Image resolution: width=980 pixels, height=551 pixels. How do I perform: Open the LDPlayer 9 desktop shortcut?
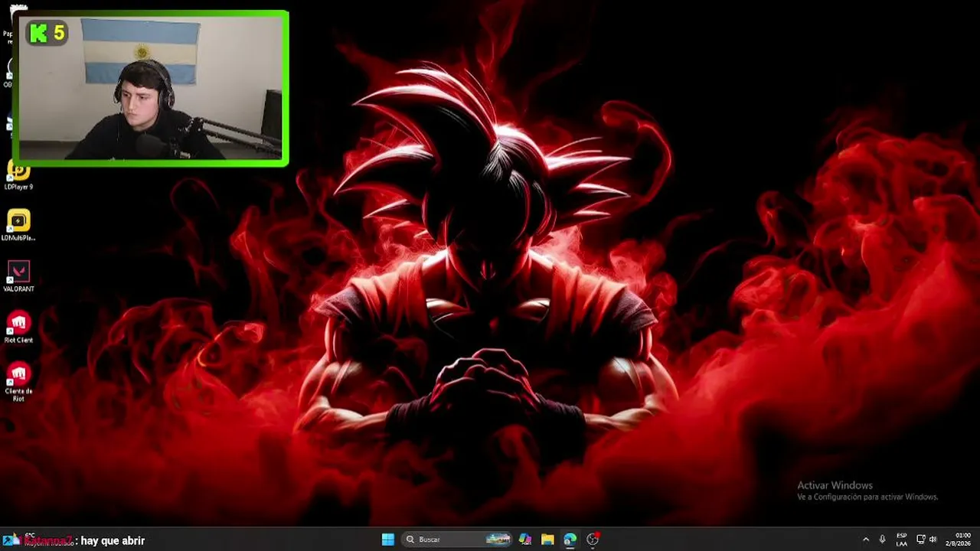[x=18, y=174]
